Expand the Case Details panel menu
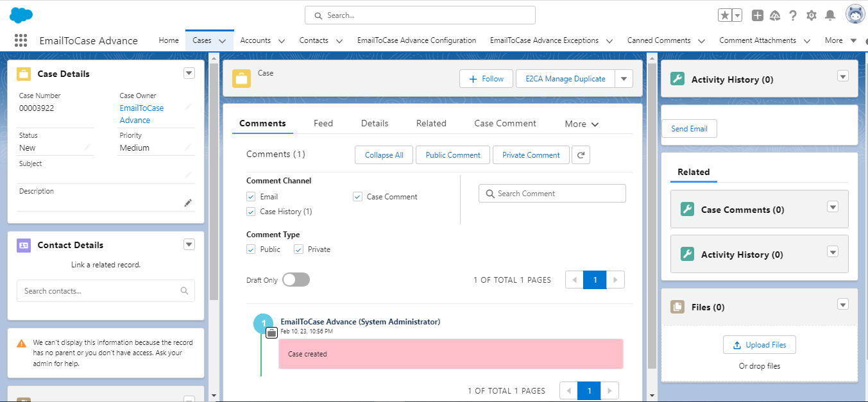Viewport: 868px width, 402px height. pyautogui.click(x=189, y=73)
